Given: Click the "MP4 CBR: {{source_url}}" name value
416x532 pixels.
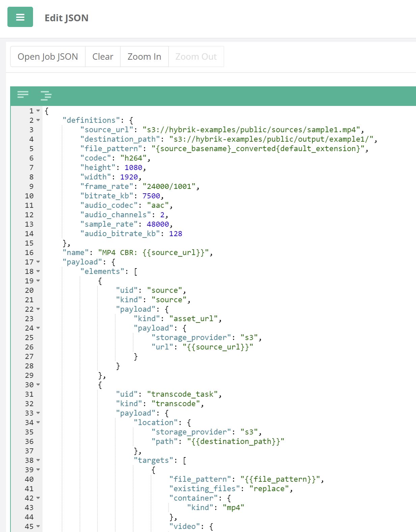Looking at the screenshot, I should (x=153, y=253).
